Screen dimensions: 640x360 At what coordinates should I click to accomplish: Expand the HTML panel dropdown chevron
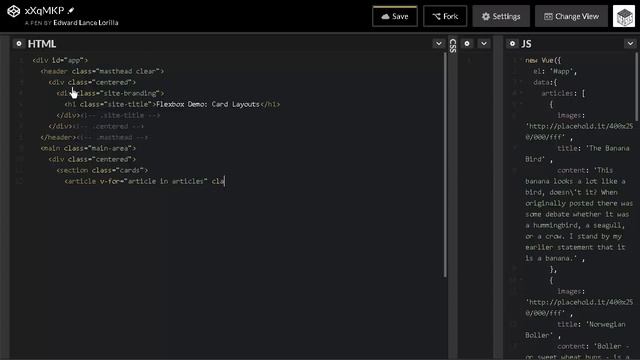click(439, 44)
